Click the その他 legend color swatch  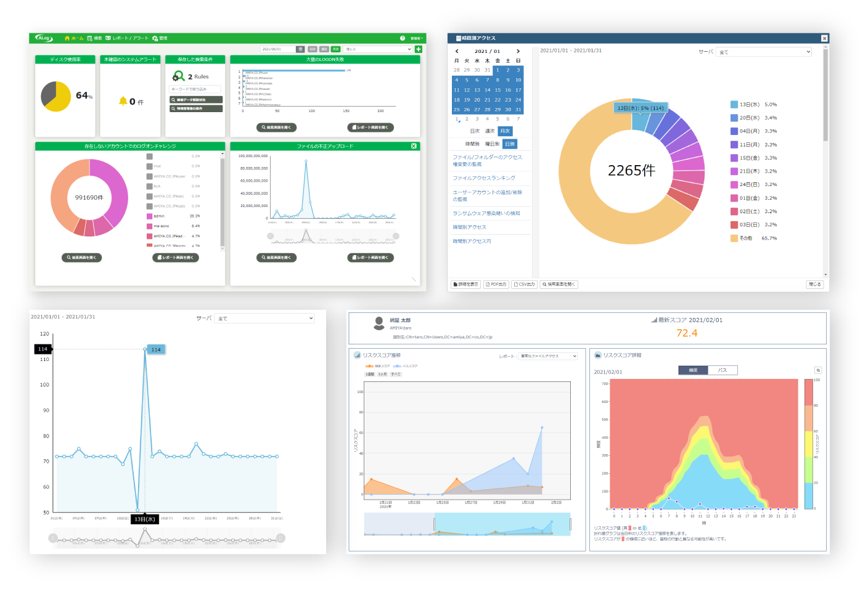coord(734,238)
